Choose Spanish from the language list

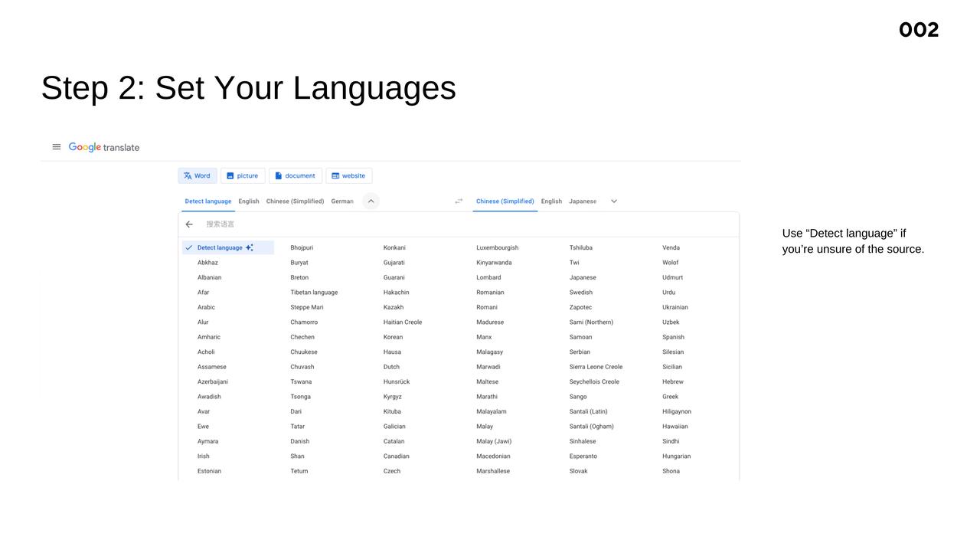click(x=673, y=337)
